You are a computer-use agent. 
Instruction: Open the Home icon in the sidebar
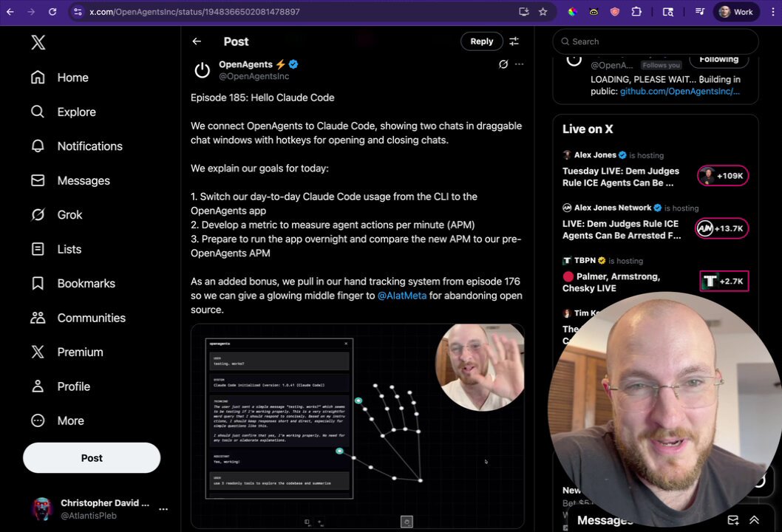tap(38, 78)
